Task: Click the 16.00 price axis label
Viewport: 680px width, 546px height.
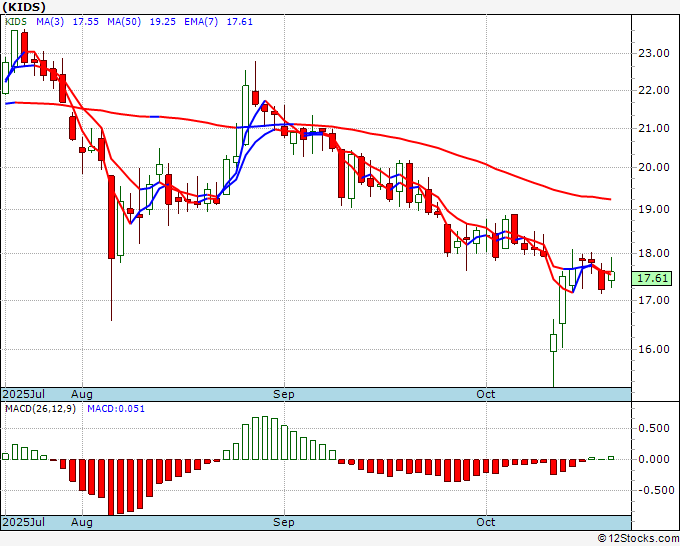Action: (654, 349)
